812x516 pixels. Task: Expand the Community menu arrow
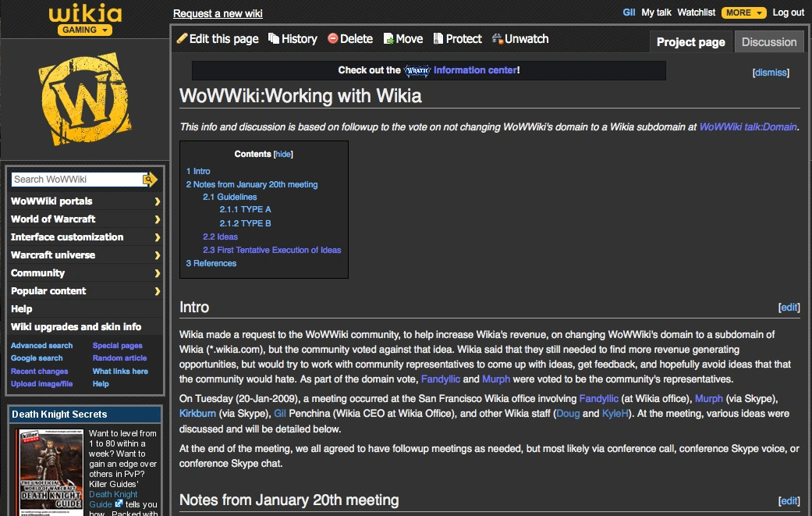(158, 273)
